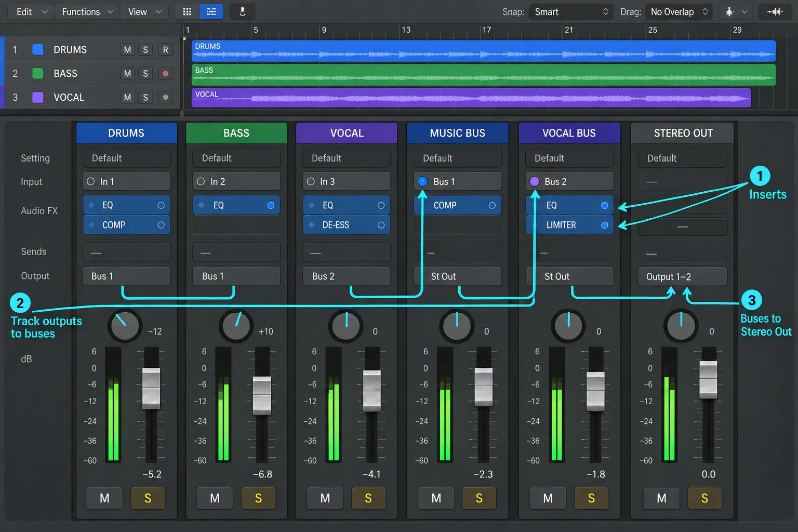Image resolution: width=798 pixels, height=532 pixels.
Task: Click the grid view icon in the toolbar
Action: click(187, 11)
